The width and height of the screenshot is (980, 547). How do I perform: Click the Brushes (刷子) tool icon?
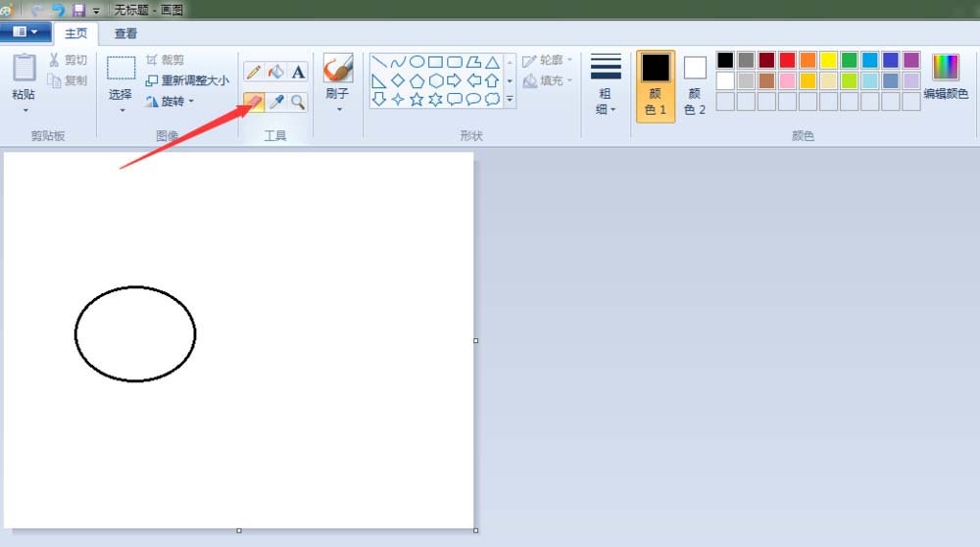[338, 69]
